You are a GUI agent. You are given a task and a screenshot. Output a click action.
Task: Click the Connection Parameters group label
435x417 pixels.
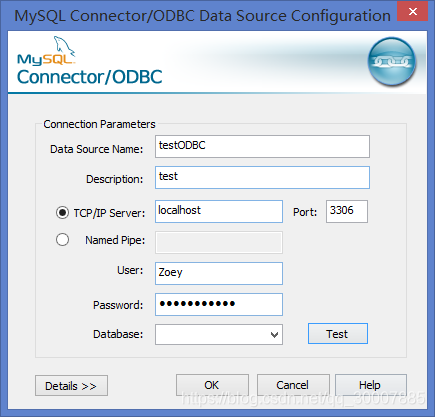(99, 124)
